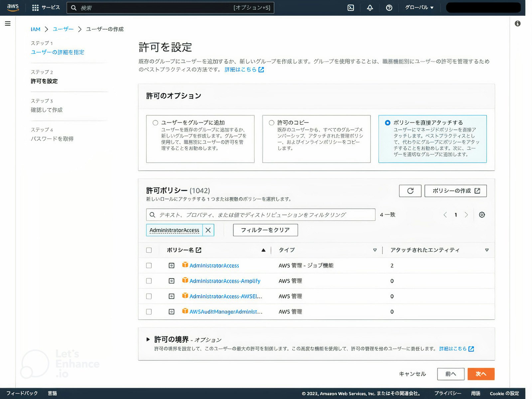Click the キャンセル button
532x399 pixels.
[412, 374]
